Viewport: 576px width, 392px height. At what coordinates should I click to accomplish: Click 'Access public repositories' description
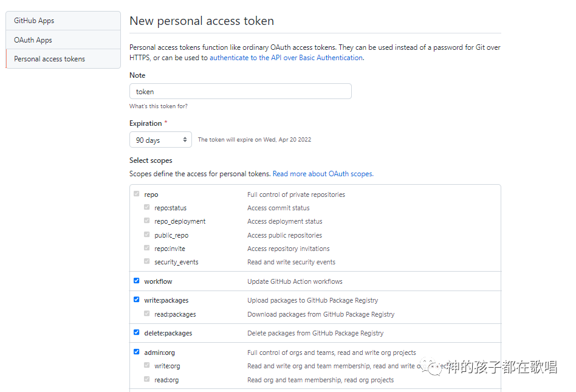pyautogui.click(x=285, y=235)
